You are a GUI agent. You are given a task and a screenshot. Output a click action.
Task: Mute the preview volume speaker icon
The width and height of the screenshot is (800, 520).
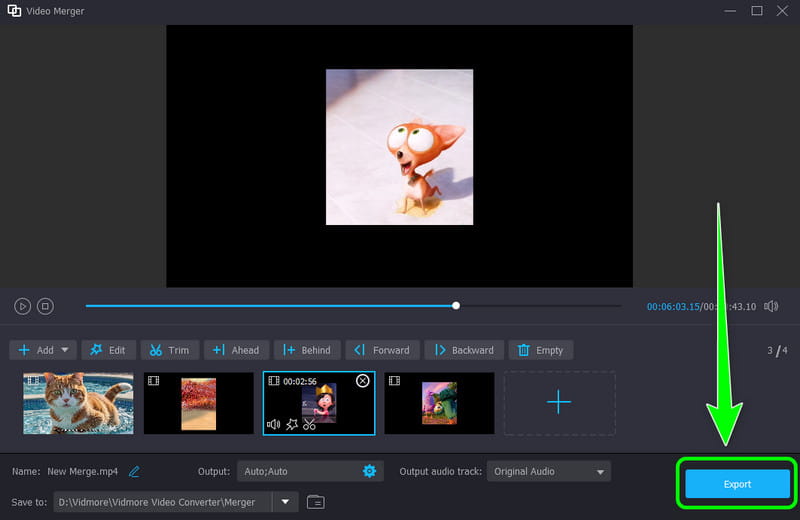click(x=771, y=306)
